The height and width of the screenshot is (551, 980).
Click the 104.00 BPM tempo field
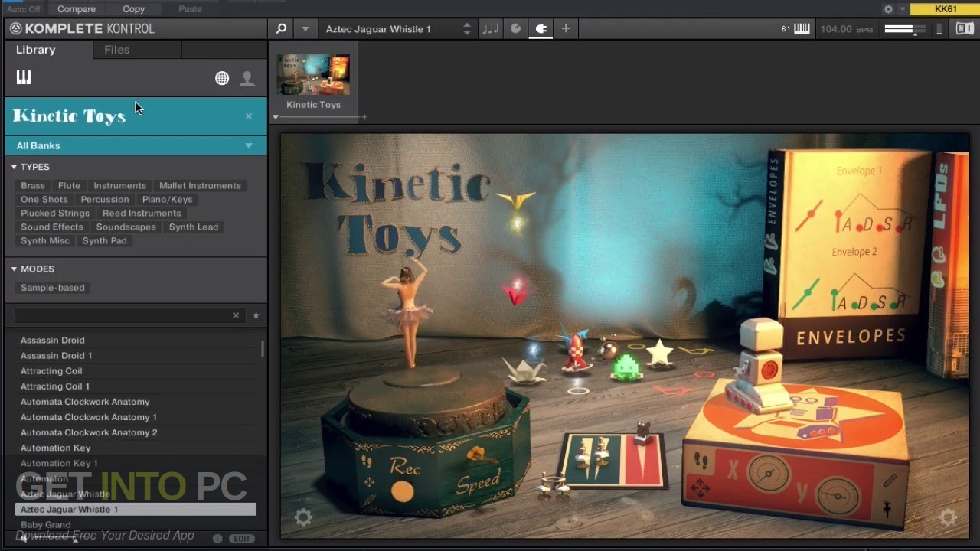847,29
